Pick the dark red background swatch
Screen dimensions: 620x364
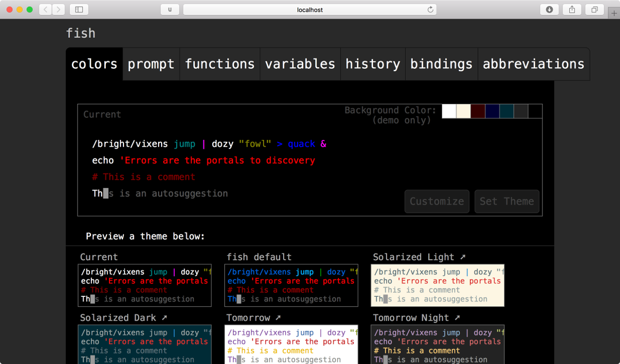point(478,111)
